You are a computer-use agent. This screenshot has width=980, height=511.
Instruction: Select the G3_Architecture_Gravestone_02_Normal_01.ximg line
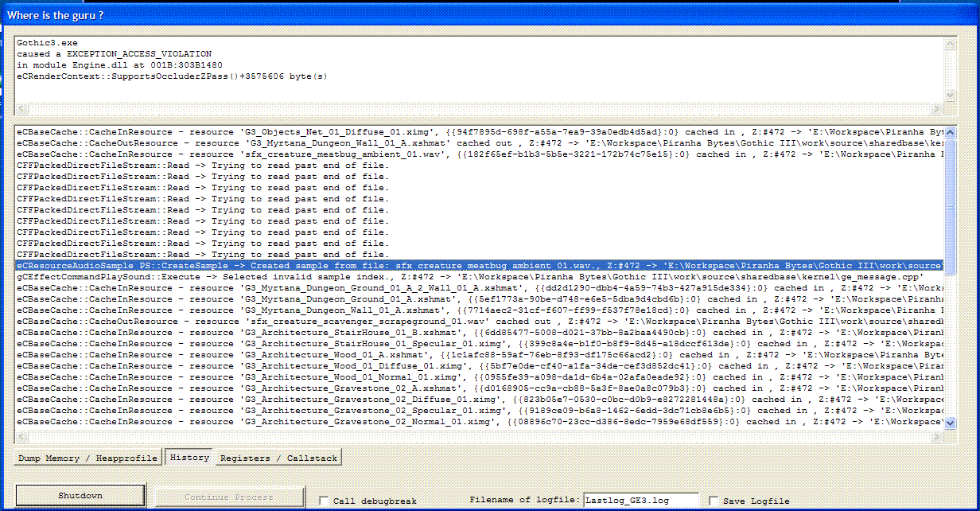tap(480, 421)
